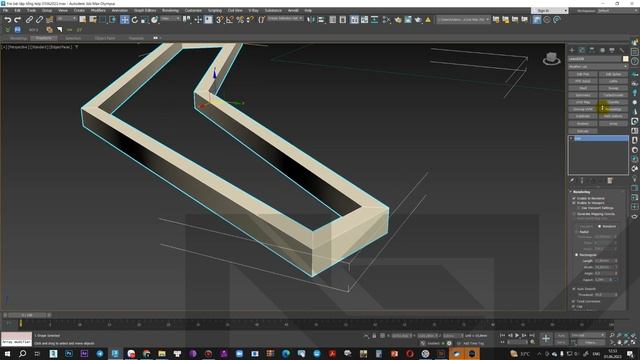The height and width of the screenshot is (360, 640).
Task: Click the Pin Stack icon below modifier stack
Action: pos(572,180)
